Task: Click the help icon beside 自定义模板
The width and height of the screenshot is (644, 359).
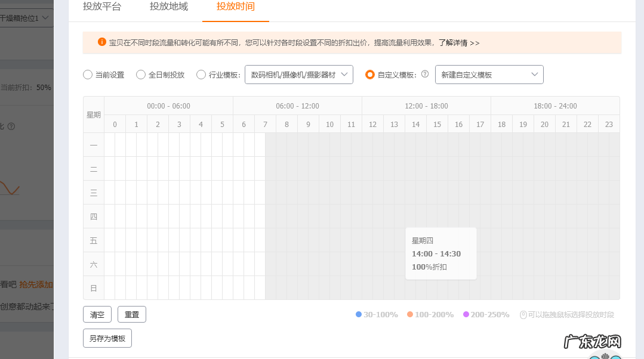Action: coord(425,75)
